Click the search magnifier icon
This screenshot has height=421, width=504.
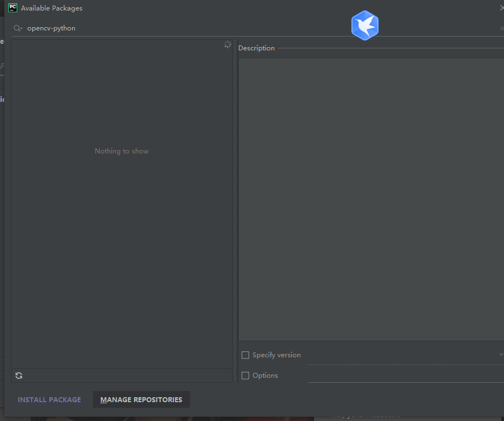[x=18, y=28]
